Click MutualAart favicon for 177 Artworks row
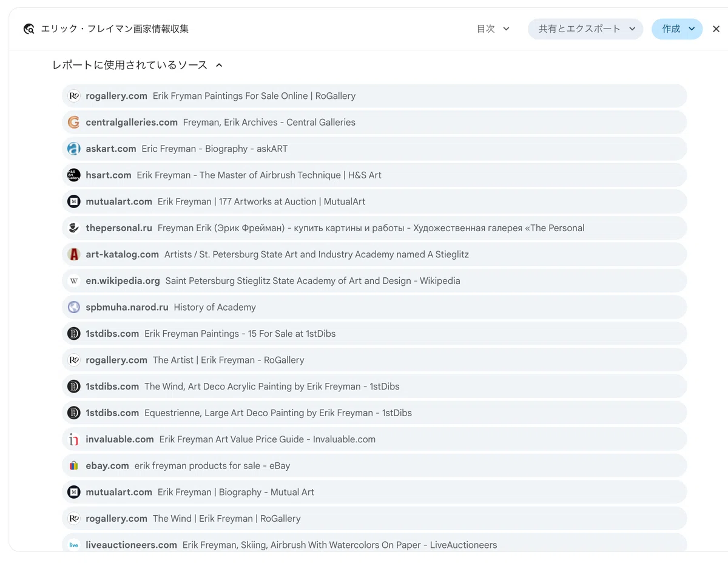This screenshot has height=577, width=728. 74,201
